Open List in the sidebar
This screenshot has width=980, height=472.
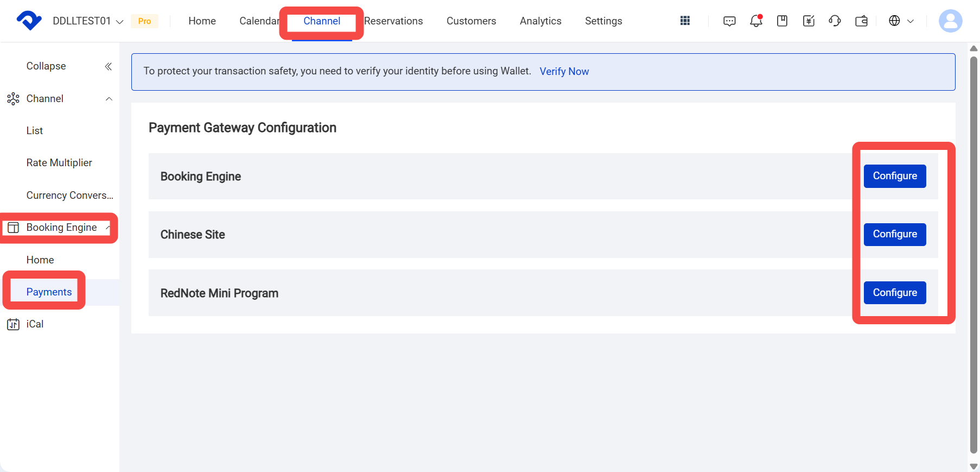point(35,131)
